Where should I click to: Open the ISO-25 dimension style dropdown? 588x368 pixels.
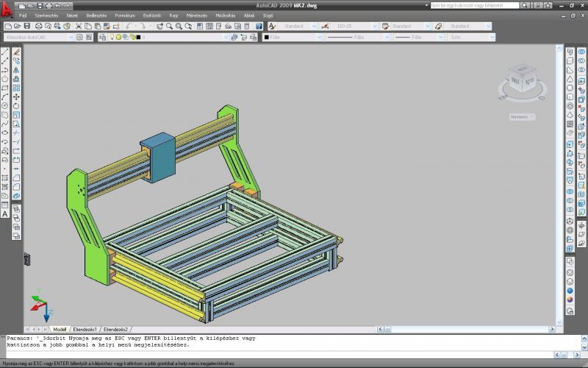pos(375,26)
